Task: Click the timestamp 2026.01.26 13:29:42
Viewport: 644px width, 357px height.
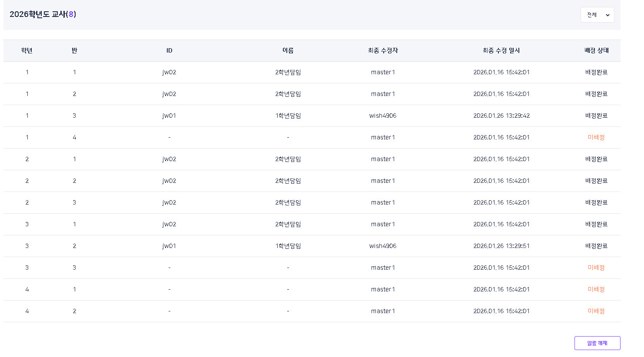Action: 501,116
